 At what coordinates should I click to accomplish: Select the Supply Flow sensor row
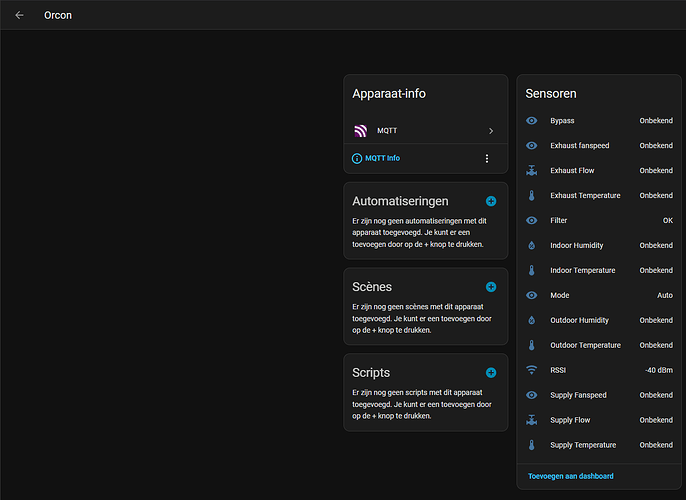pos(600,420)
